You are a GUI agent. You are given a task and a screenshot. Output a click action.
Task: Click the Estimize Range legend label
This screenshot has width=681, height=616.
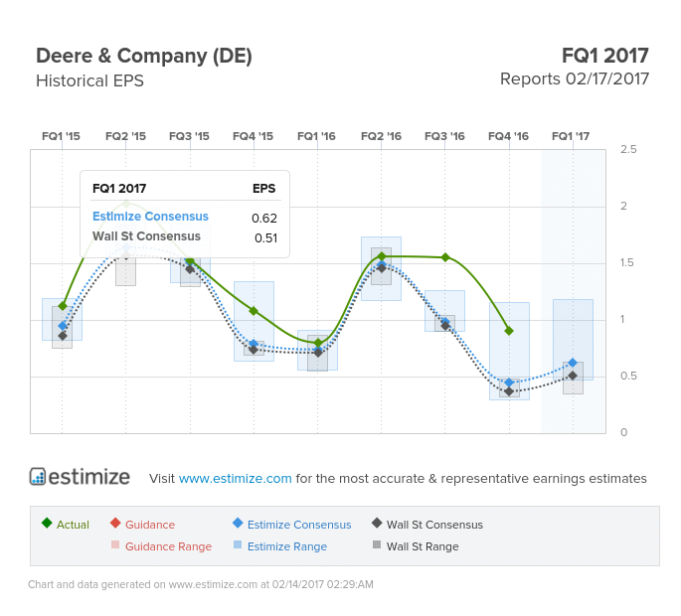pos(287,546)
